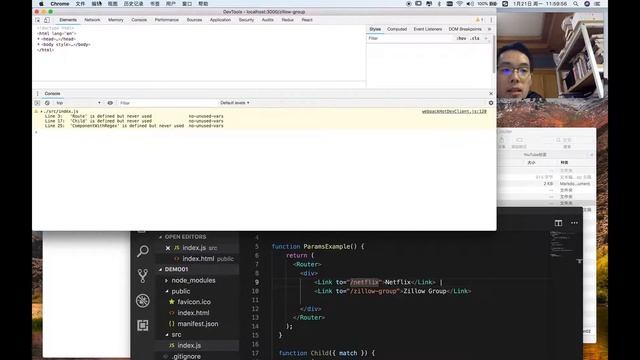Screen dimensions: 640x360
Task: Open the DevTools three-dot customize menu
Action: [491, 20]
